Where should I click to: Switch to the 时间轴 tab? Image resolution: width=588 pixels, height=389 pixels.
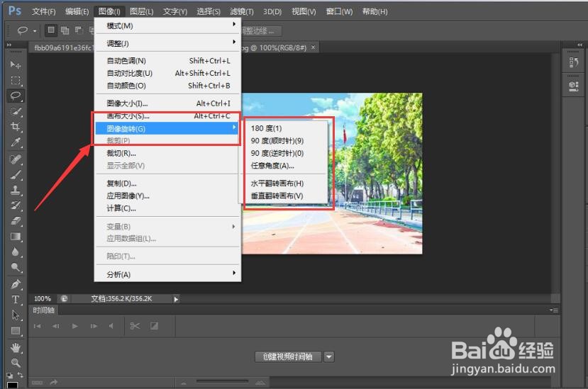43,310
